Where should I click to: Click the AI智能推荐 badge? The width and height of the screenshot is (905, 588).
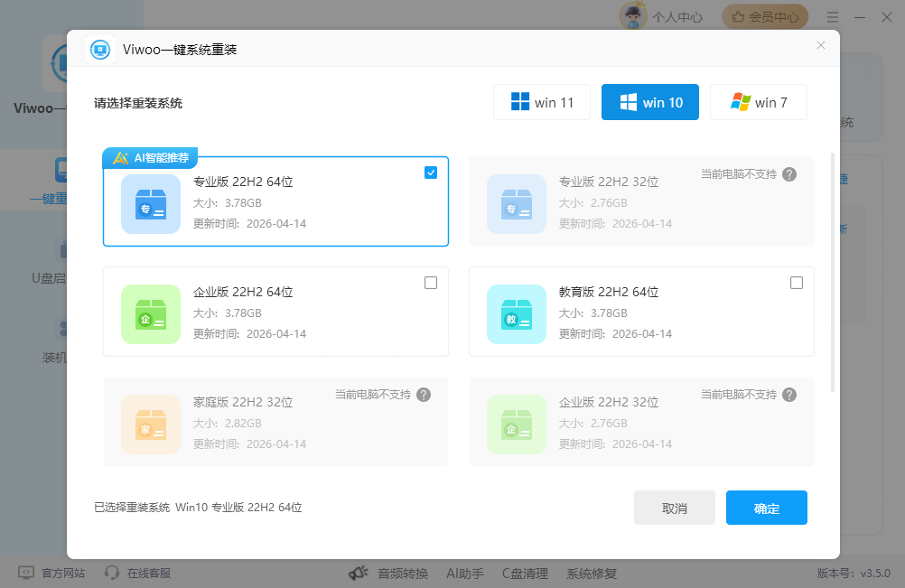coord(150,157)
